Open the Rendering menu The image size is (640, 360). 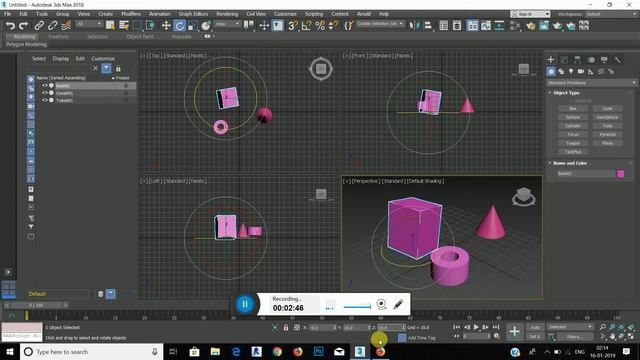pyautogui.click(x=227, y=14)
